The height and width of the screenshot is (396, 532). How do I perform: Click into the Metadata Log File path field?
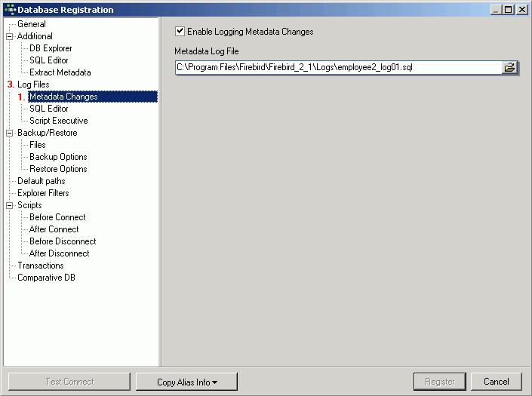(338, 67)
